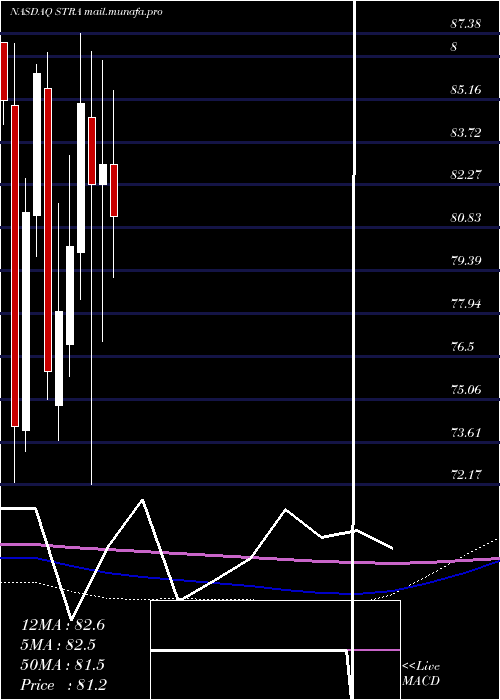Click the '12MA : 82.6' readout
This screenshot has width=500, height=700.
(63, 625)
